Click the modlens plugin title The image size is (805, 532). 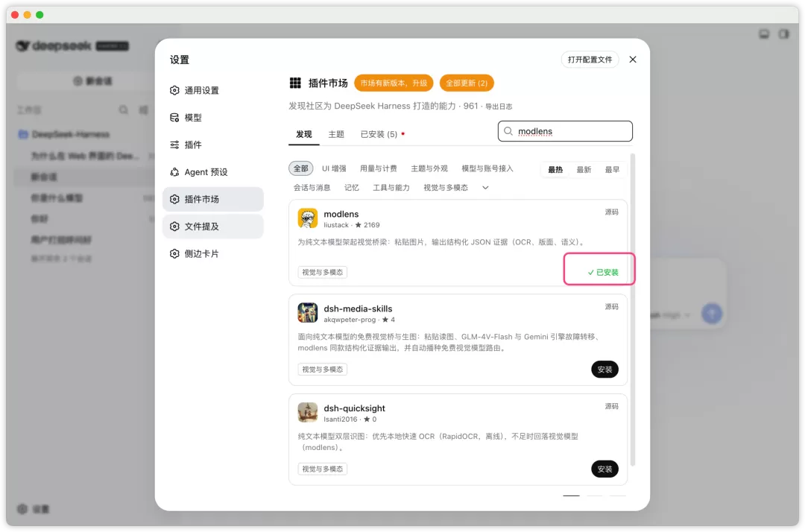[341, 214]
